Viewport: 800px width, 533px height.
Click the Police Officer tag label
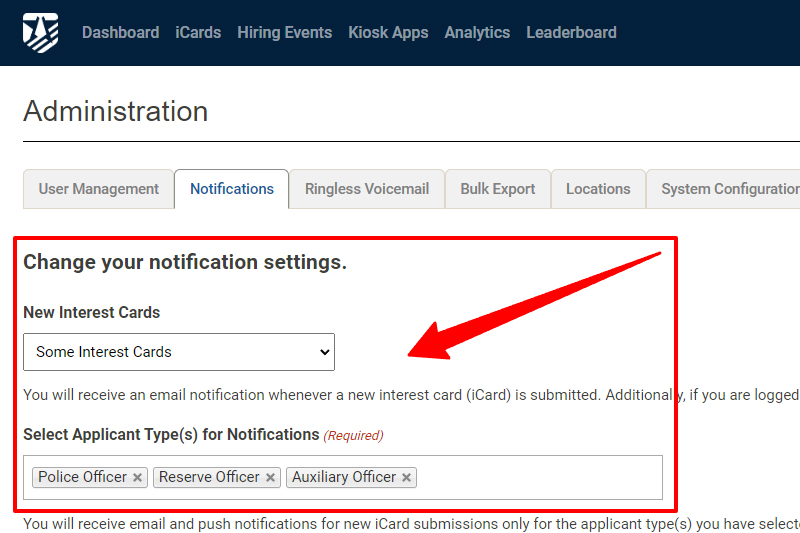pos(82,478)
